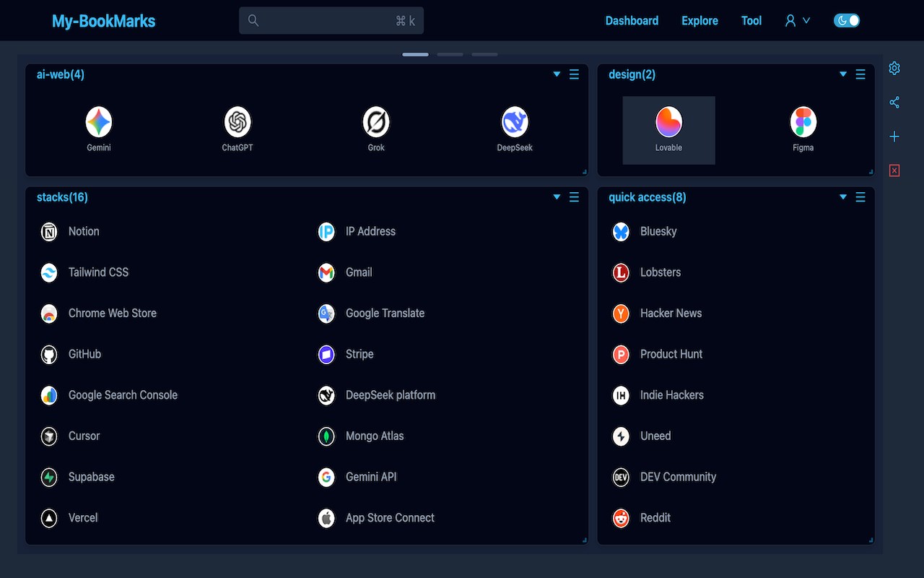
Task: Click the design group resize corner handle
Action: tap(871, 172)
